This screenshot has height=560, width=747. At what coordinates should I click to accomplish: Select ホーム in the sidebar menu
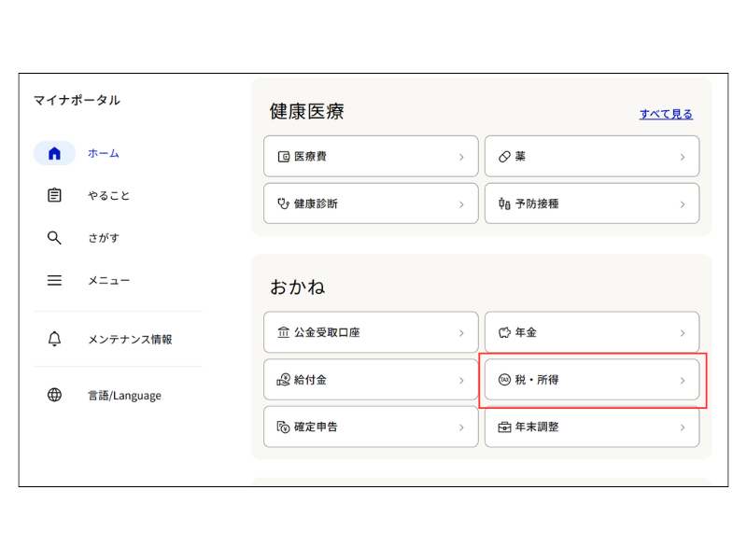pyautogui.click(x=104, y=153)
